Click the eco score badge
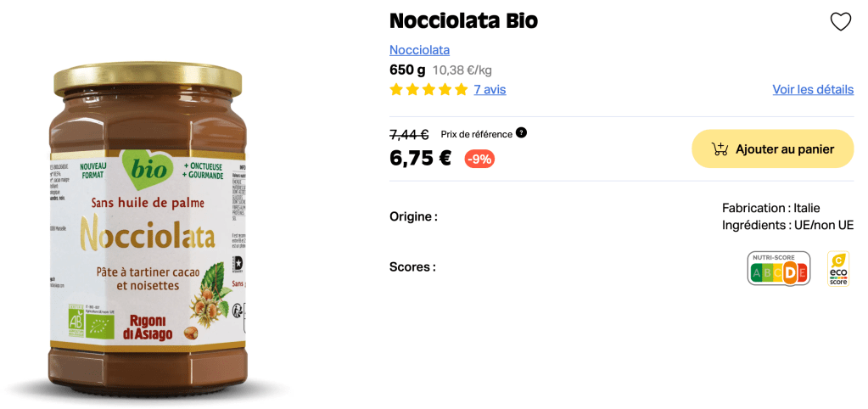 point(838,268)
